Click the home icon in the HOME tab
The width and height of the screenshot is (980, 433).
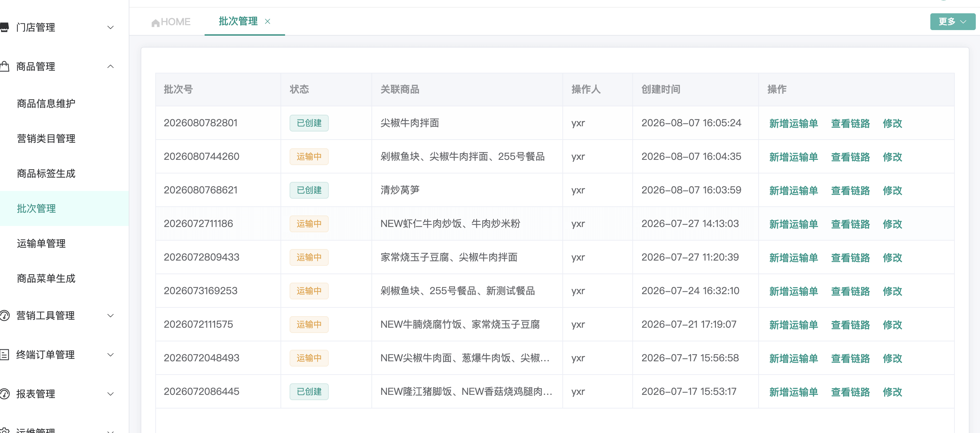[155, 22]
